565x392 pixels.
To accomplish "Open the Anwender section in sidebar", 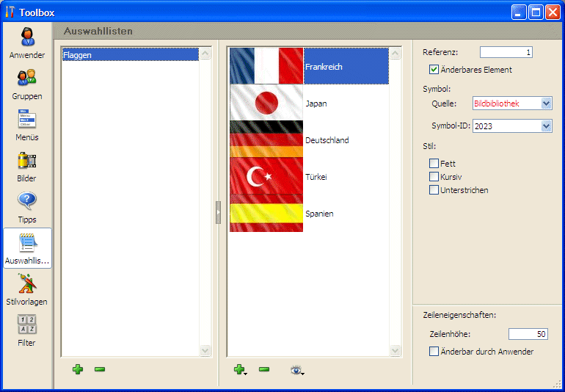I will click(27, 43).
